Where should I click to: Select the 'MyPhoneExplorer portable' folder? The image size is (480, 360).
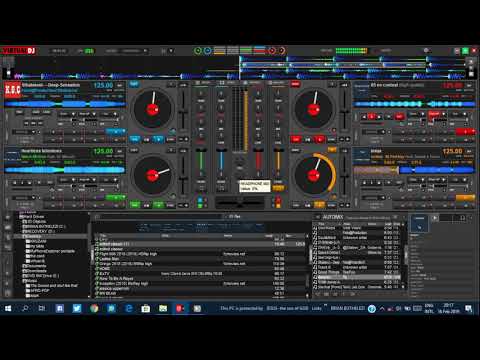pos(51,251)
